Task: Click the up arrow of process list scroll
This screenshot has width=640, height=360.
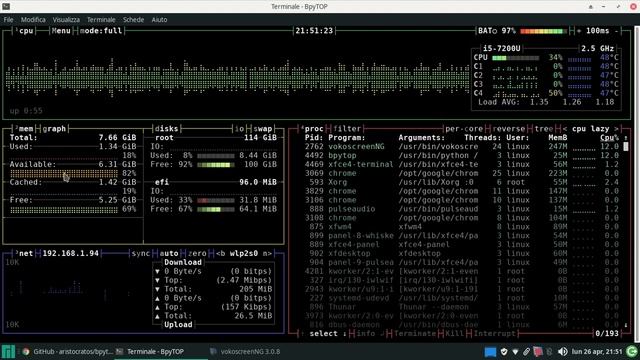Action: 626,138
